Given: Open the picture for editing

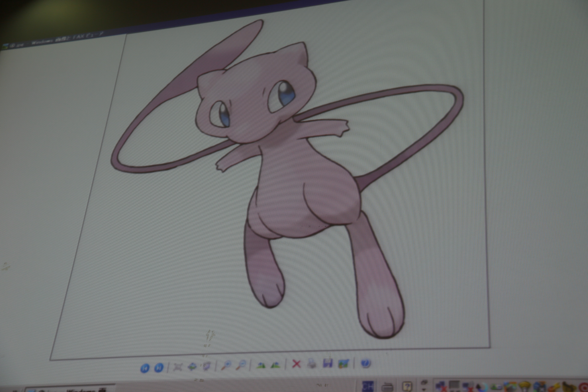Looking at the screenshot, I should pyautogui.click(x=344, y=364).
